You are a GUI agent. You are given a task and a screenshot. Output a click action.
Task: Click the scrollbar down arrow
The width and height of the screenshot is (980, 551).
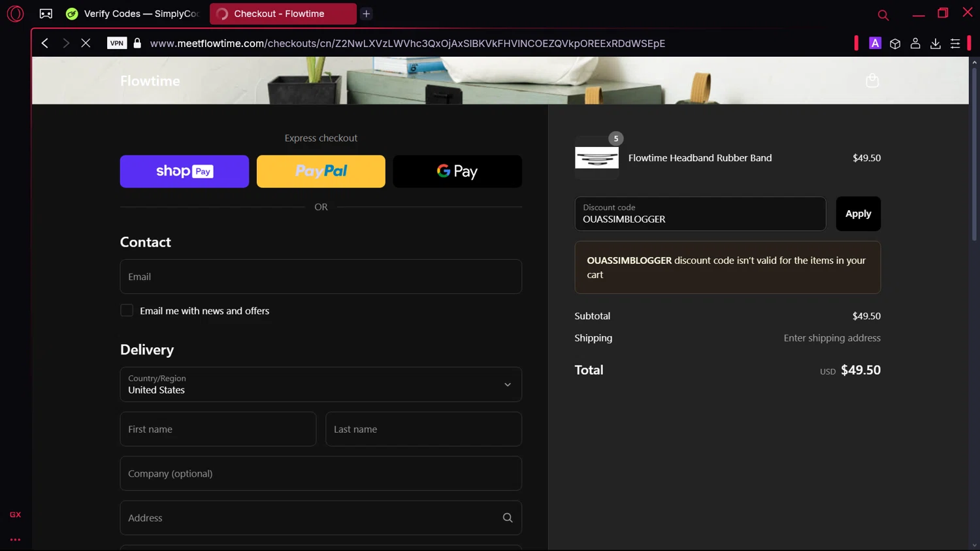click(x=974, y=546)
